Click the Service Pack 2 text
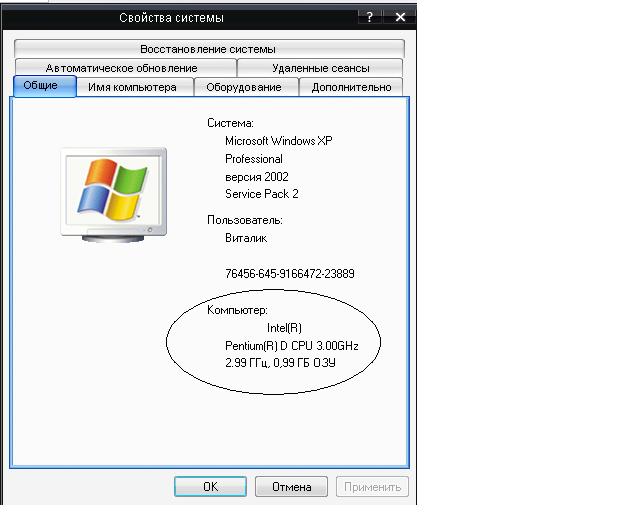This screenshot has width=640, height=512. [261, 194]
